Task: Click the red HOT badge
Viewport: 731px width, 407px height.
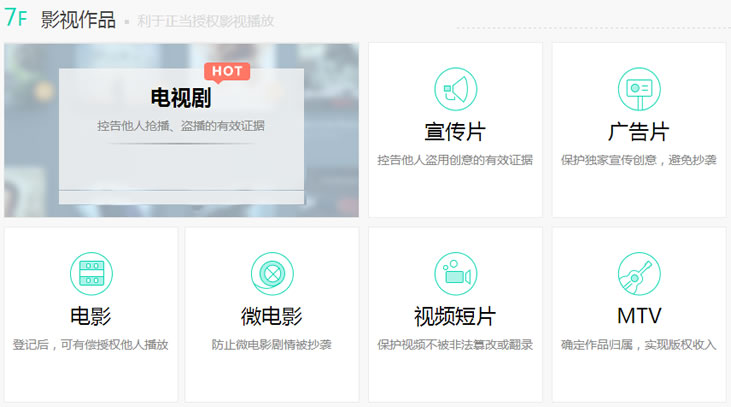Action: click(x=227, y=72)
